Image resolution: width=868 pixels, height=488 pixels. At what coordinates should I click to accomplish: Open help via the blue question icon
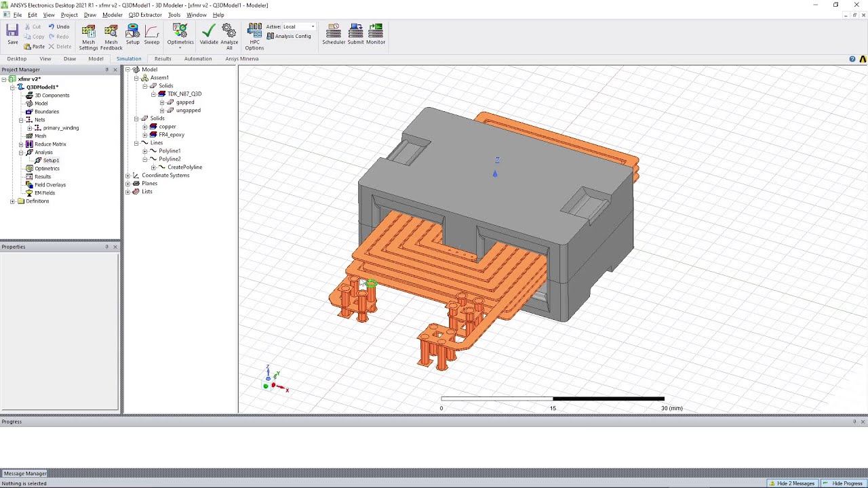tap(852, 59)
